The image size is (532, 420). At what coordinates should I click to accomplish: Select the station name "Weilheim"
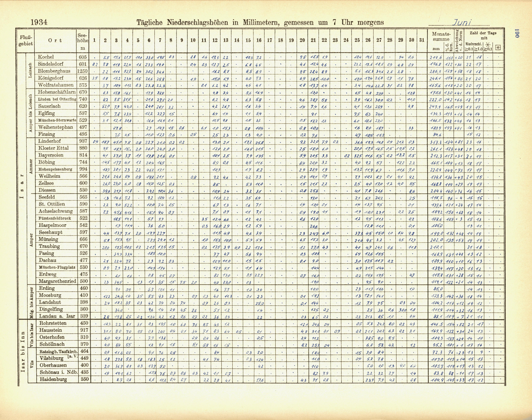point(49,176)
